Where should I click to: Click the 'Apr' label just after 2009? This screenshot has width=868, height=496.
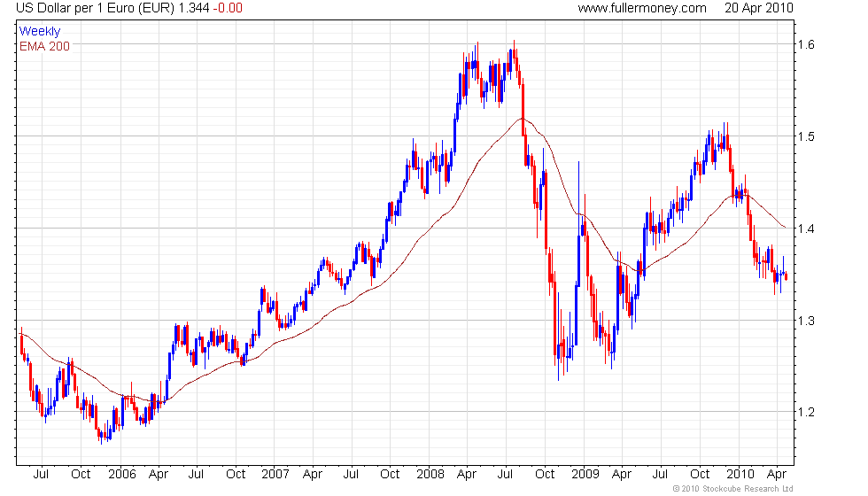[x=622, y=475]
